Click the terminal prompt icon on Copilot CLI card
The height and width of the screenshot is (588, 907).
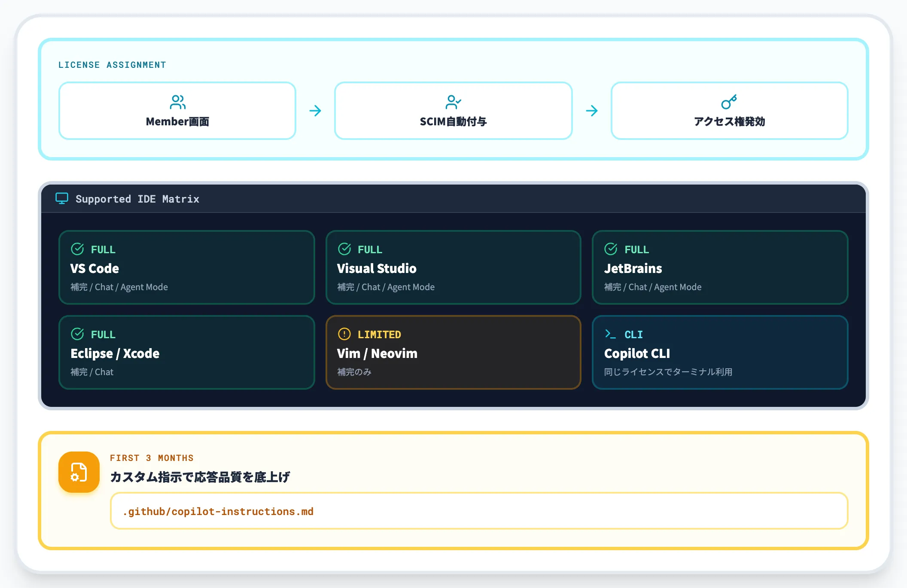point(610,334)
